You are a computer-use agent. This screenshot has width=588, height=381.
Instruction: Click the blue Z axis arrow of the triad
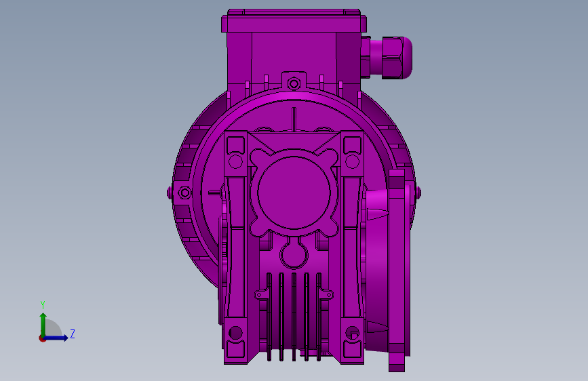(57, 338)
